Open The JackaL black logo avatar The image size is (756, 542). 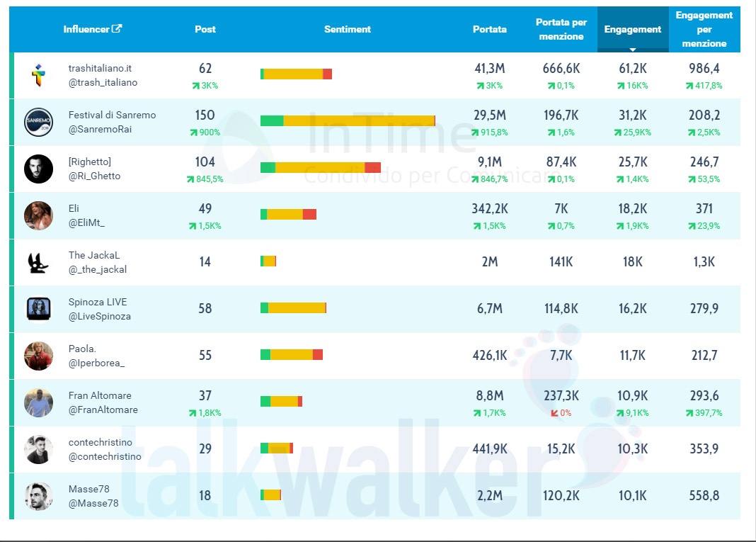[38, 263]
